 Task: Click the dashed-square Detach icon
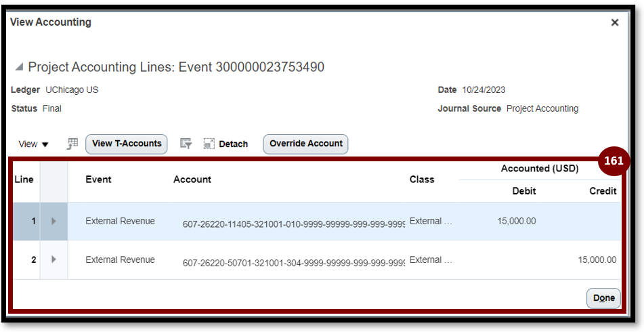click(209, 144)
